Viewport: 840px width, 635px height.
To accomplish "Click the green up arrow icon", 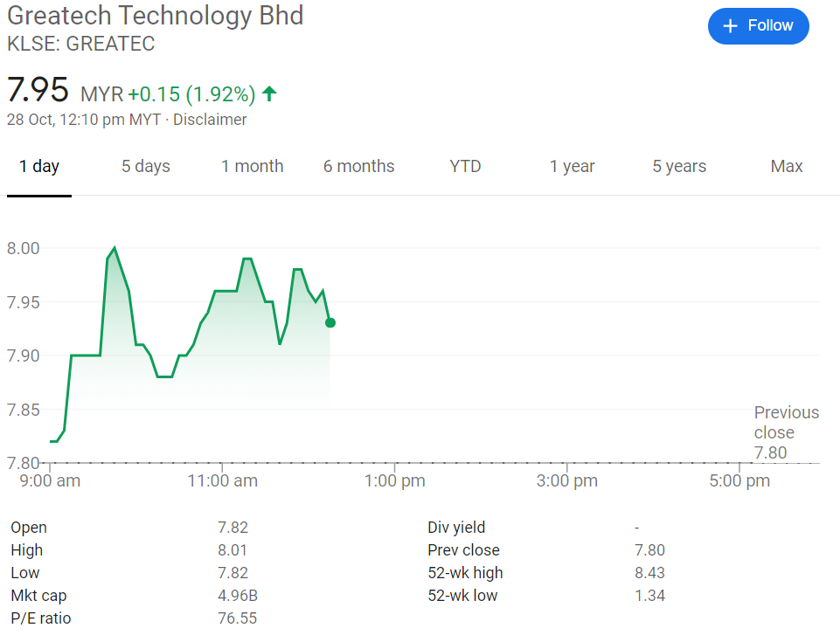I will [269, 93].
